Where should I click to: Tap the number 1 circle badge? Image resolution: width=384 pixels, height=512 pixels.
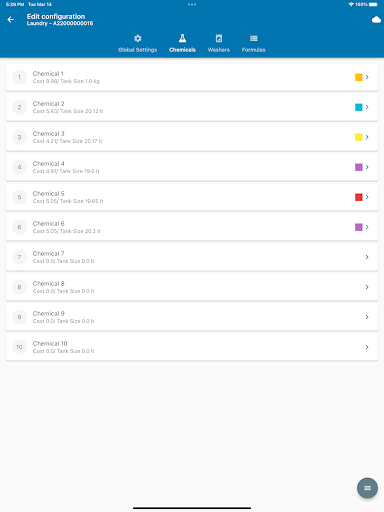coord(19,77)
